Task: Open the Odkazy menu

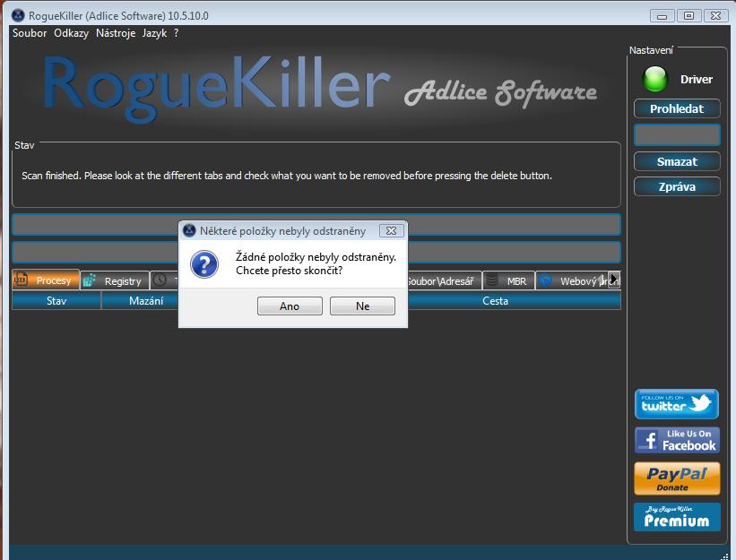Action: (72, 33)
